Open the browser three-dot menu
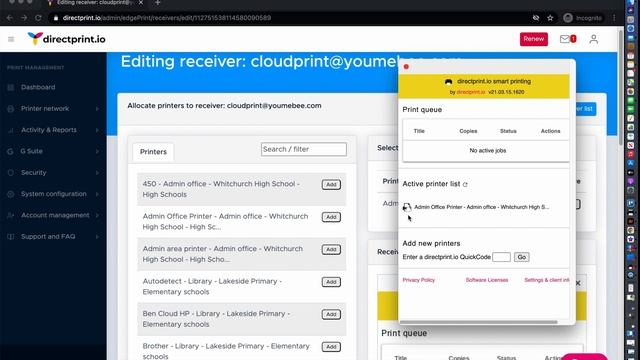640x360 pixels. [614, 18]
